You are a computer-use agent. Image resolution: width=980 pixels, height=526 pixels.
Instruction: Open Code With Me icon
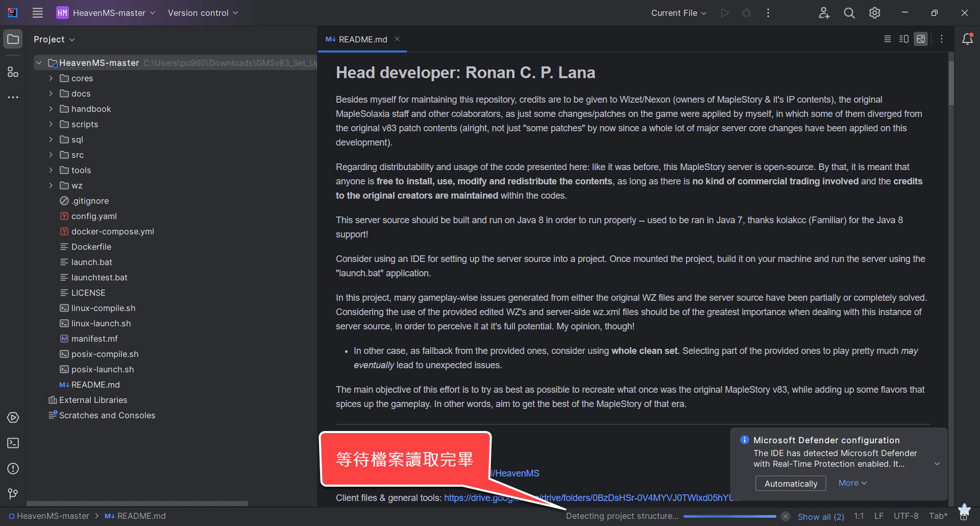[x=824, y=13]
